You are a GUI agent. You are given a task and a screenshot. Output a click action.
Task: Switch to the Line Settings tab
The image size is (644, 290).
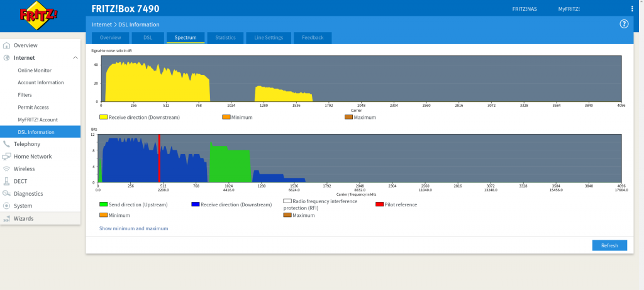[269, 38]
